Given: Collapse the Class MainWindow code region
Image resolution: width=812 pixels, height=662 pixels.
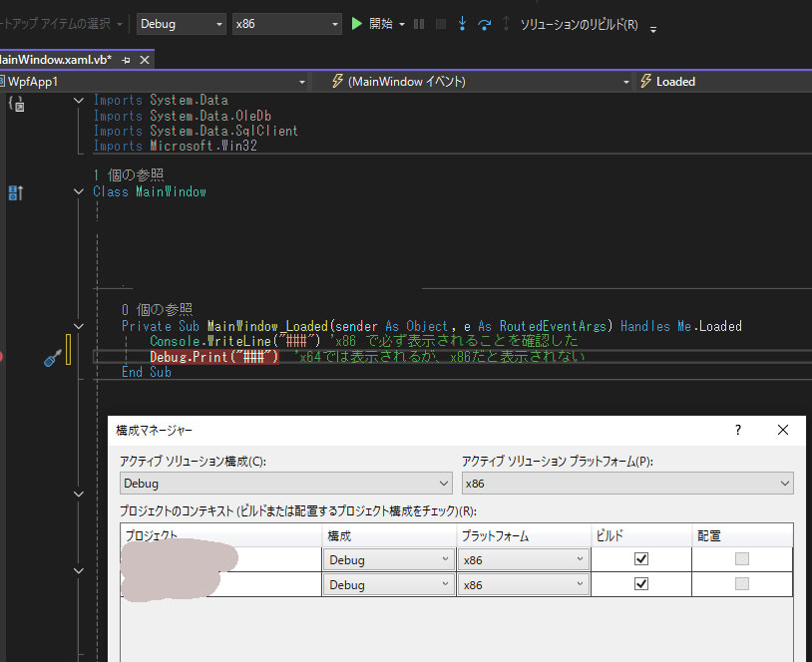Looking at the screenshot, I should coord(79,190).
